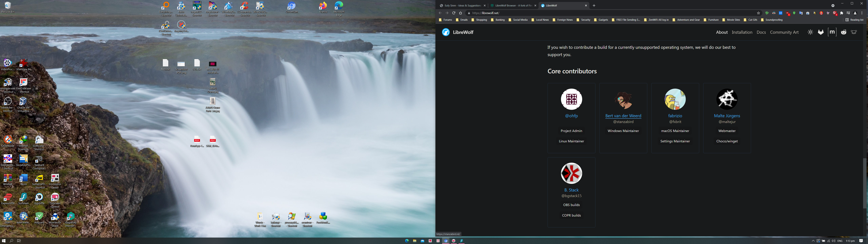This screenshot has height=244, width=868.
Task: Open the Extensions puzzle-piece menu
Action: pos(841,13)
